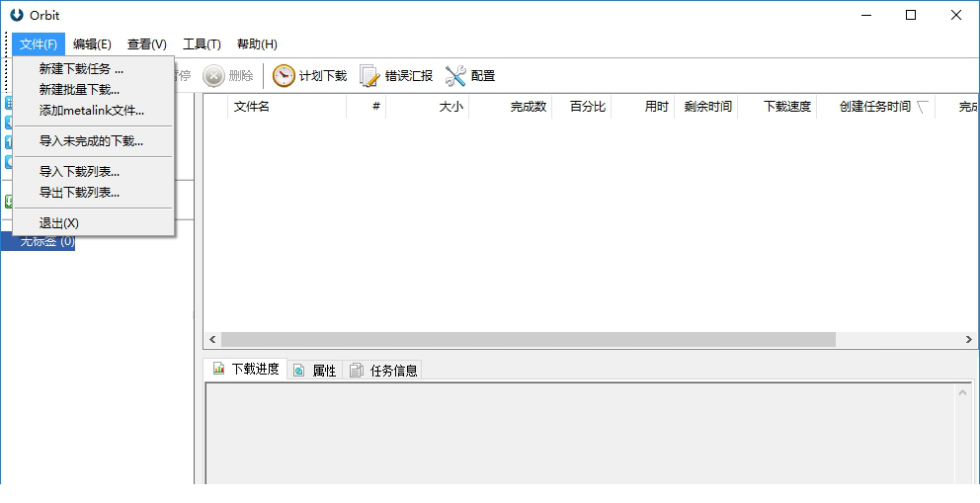This screenshot has width=980, height=503.
Task: Switch to the 属性 tab
Action: (x=315, y=371)
